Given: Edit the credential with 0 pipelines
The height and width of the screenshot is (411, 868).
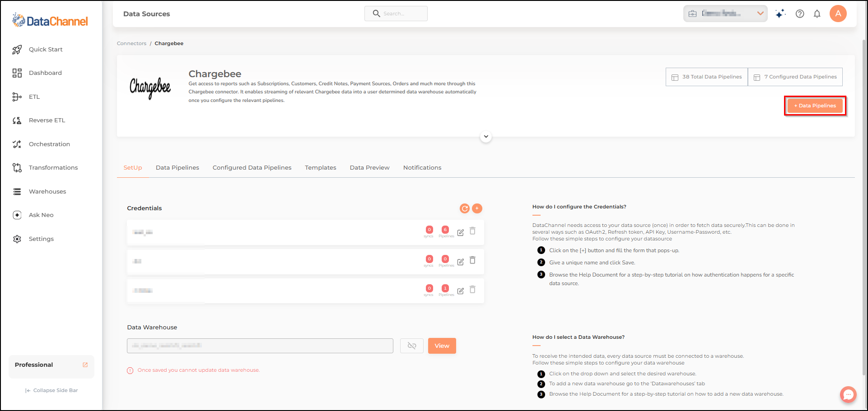Looking at the screenshot, I should pyautogui.click(x=461, y=262).
